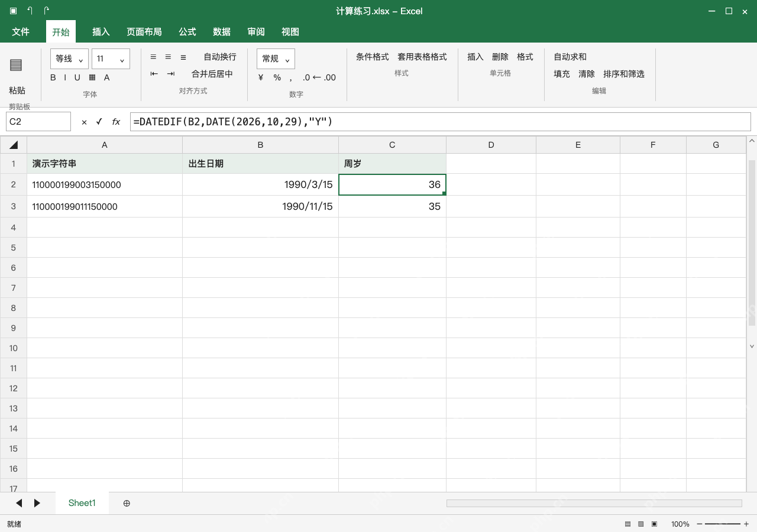This screenshot has height=532, width=757.
Task: Switch to page break preview view
Action: tap(654, 524)
